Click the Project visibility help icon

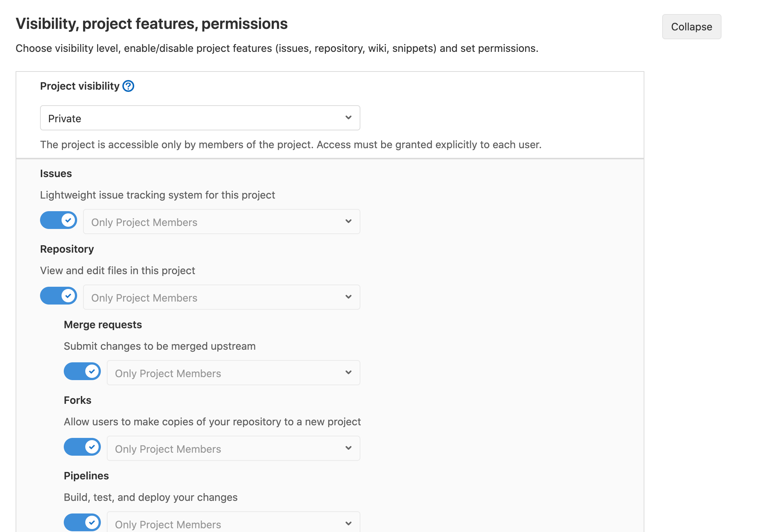coord(128,86)
